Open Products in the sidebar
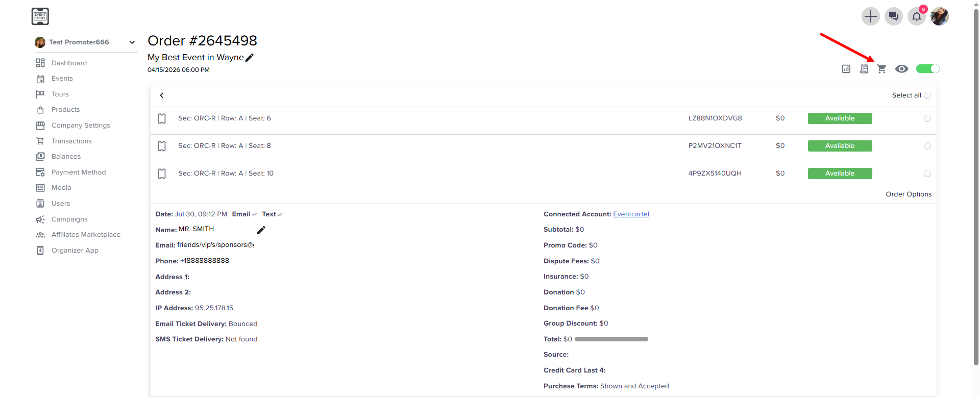 [66, 110]
